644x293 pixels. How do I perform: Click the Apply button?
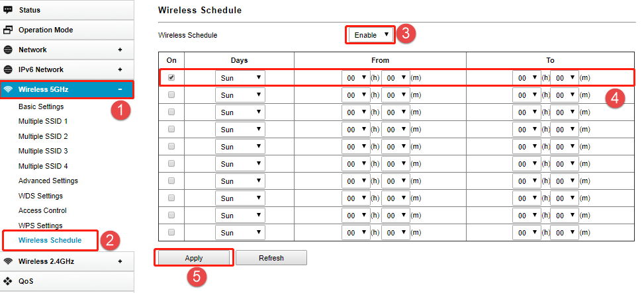click(194, 258)
